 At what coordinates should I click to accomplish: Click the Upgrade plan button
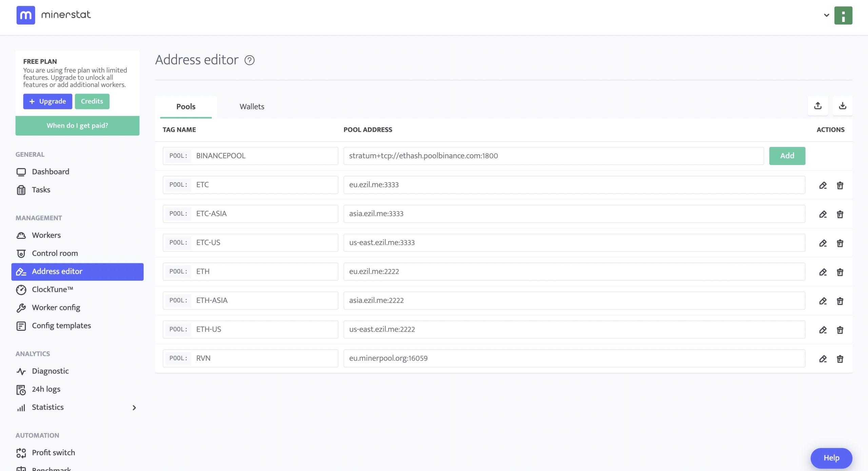tap(47, 101)
